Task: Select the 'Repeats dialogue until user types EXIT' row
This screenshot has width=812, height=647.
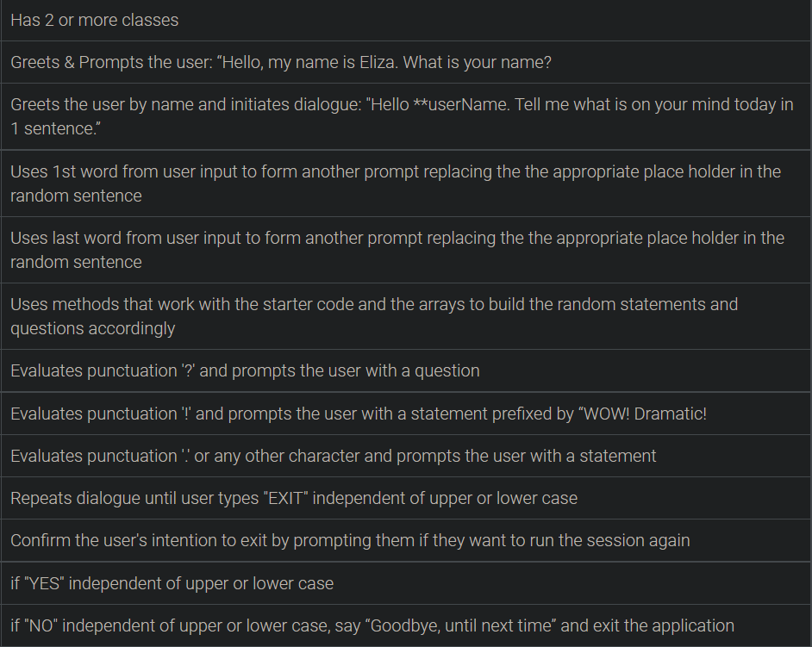Action: [x=406, y=498]
